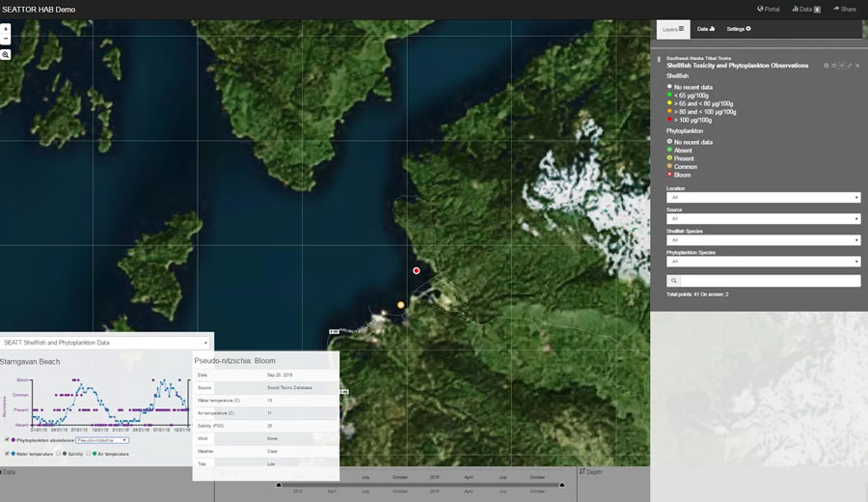The image size is (868, 502).
Task: Switch to the Settings tab
Action: pyautogui.click(x=738, y=29)
